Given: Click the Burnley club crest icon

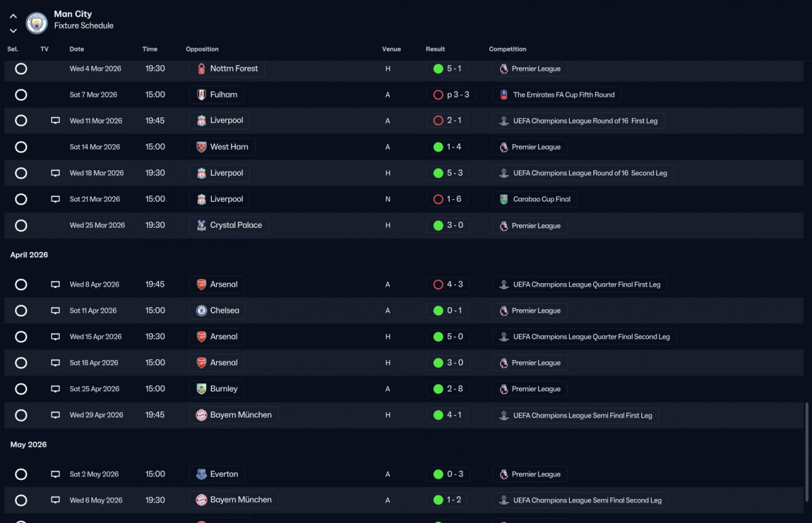Looking at the screenshot, I should pyautogui.click(x=201, y=389).
